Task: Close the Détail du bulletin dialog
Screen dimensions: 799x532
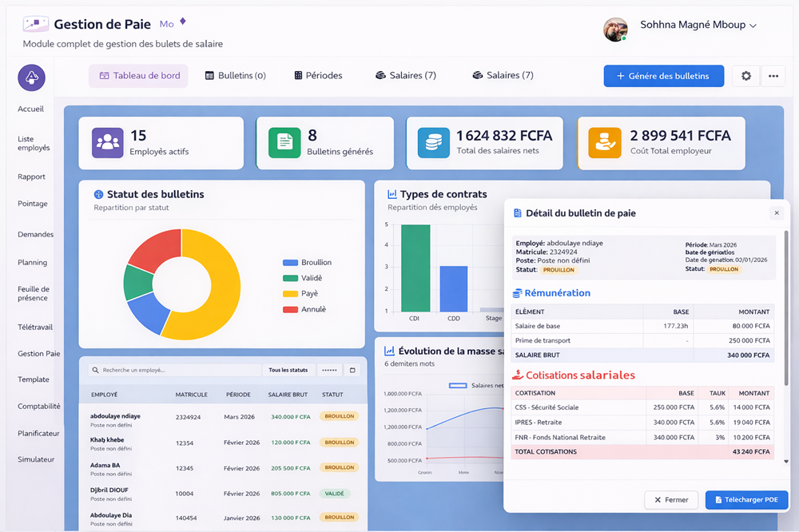Action: [x=776, y=213]
